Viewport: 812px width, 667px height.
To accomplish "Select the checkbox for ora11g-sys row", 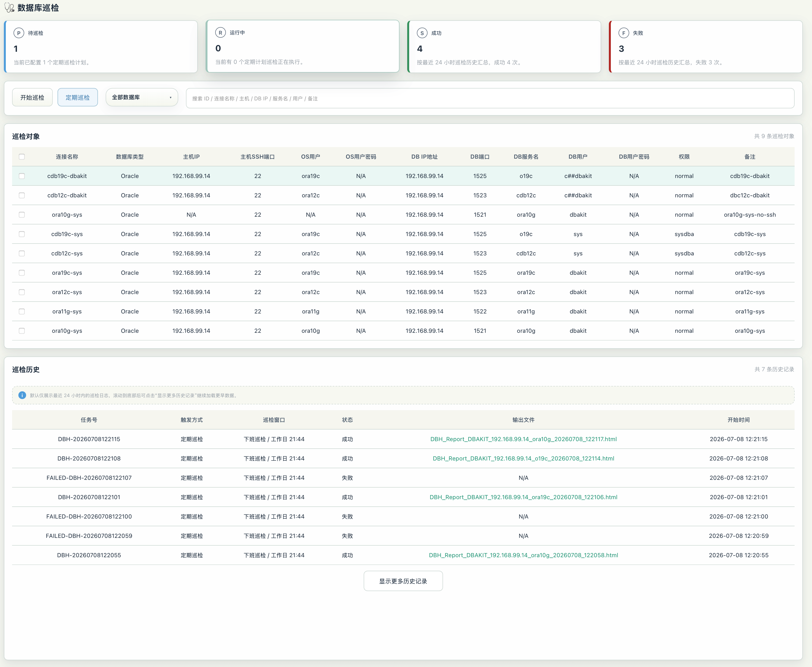I will pos(22,311).
